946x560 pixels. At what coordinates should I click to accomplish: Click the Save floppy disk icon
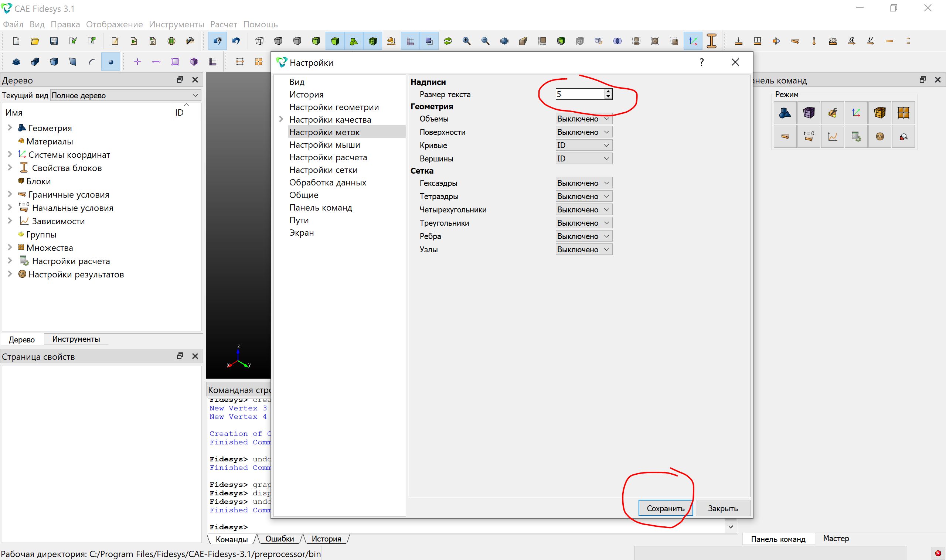coord(54,41)
